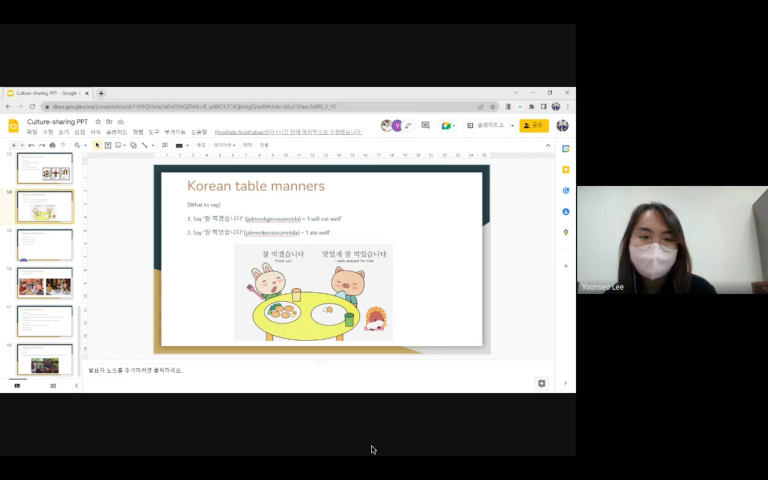Open the input tools dropdown arrow
Viewport: 768px width, 480px height.
pos(188,145)
